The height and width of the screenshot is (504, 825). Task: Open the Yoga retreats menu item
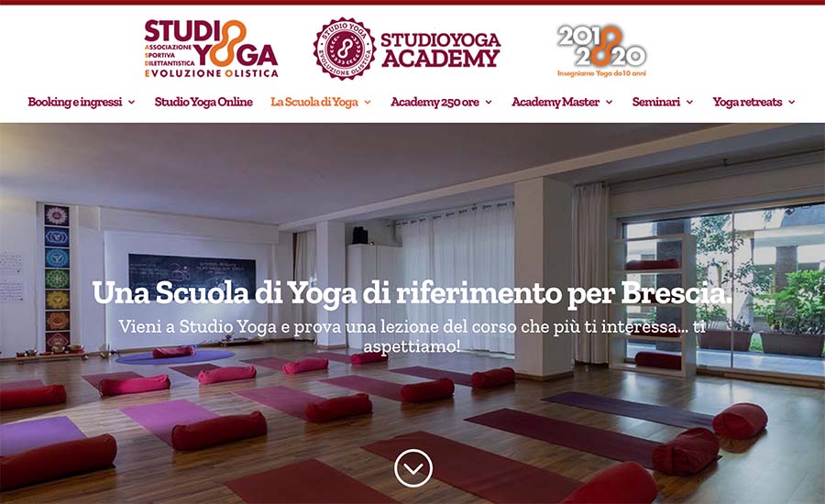pyautogui.click(x=747, y=102)
